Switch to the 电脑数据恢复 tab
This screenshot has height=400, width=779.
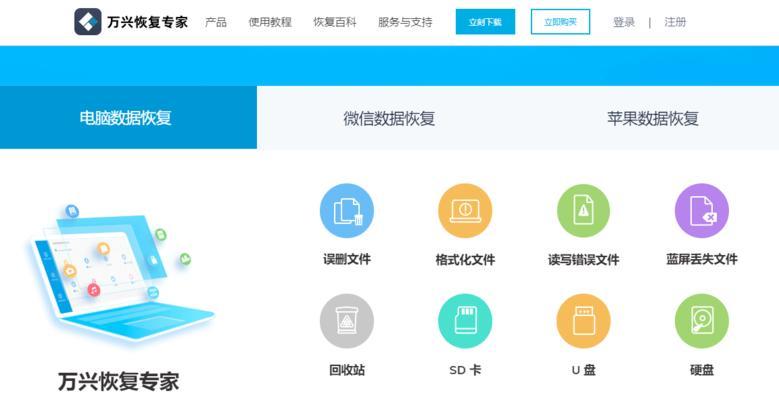pyautogui.click(x=128, y=117)
